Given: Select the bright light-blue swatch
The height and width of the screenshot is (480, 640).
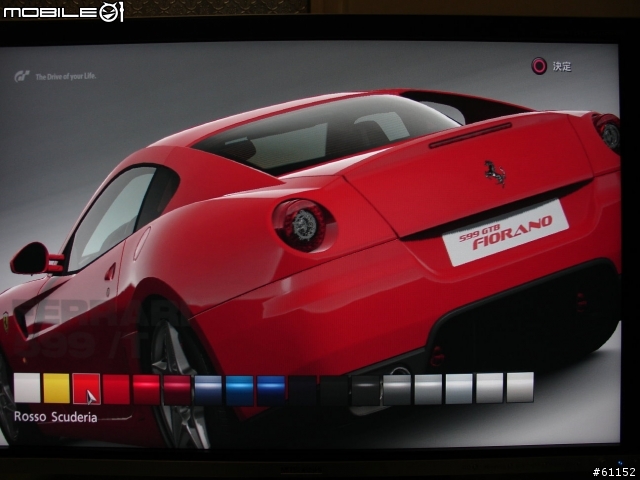Looking at the screenshot, I should (240, 391).
